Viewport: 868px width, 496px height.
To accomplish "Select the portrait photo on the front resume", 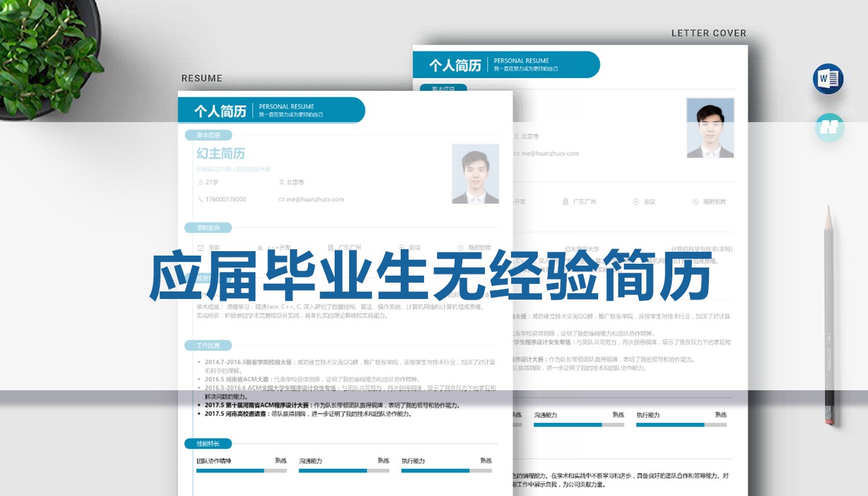I will [476, 174].
